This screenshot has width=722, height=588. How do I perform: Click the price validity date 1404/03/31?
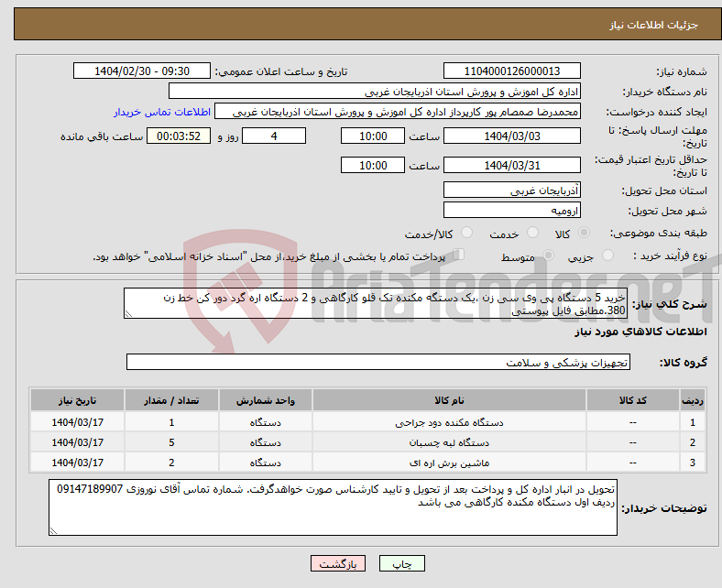511,165
